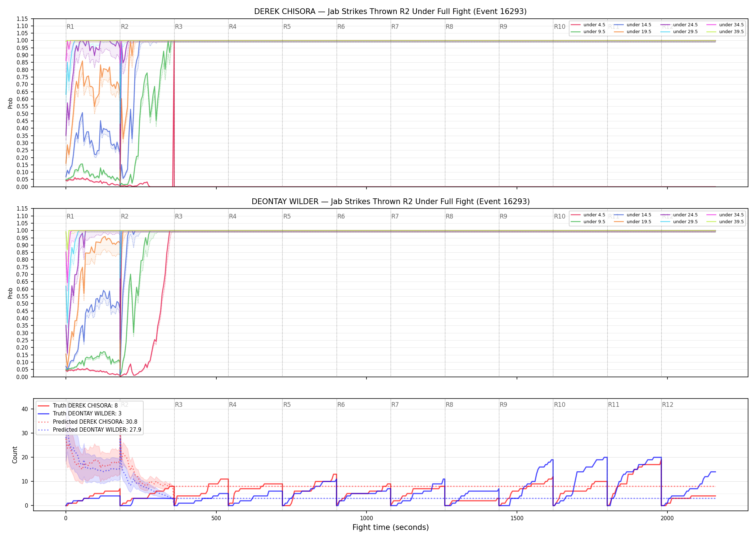756x540 pixels.
Task: Click the 'Count' y-axis label
Action: pyautogui.click(x=15, y=455)
